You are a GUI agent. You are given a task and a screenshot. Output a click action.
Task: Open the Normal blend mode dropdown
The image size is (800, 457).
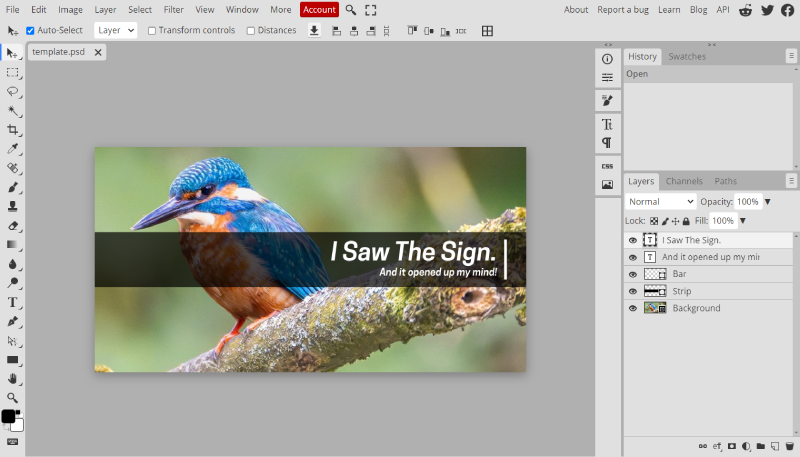661,201
